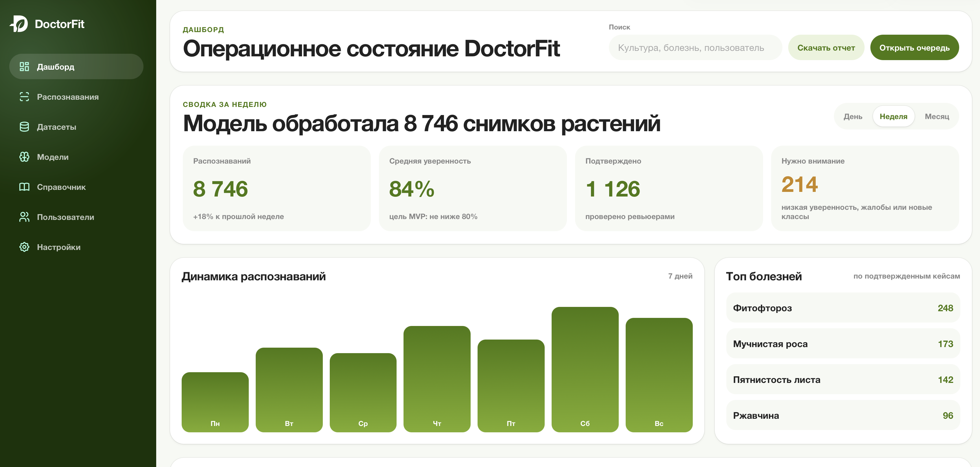Click the Ср bar in chart
The image size is (980, 467).
[x=363, y=392]
